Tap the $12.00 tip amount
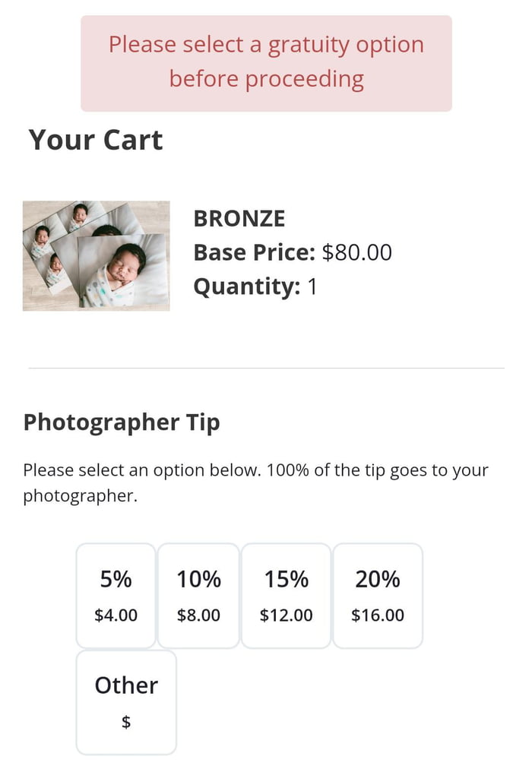This screenshot has width=532, height=769. point(286,616)
